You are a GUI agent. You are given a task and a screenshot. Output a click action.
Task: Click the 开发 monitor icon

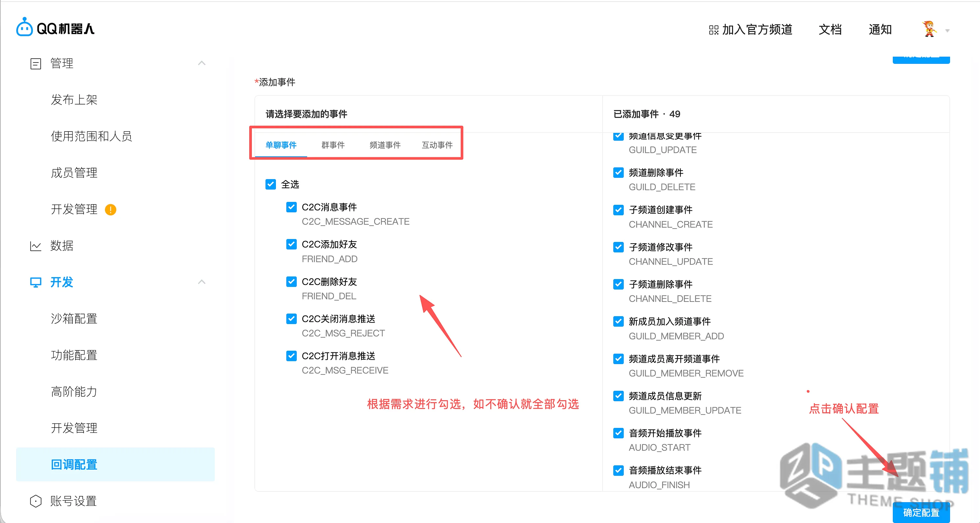coord(35,282)
